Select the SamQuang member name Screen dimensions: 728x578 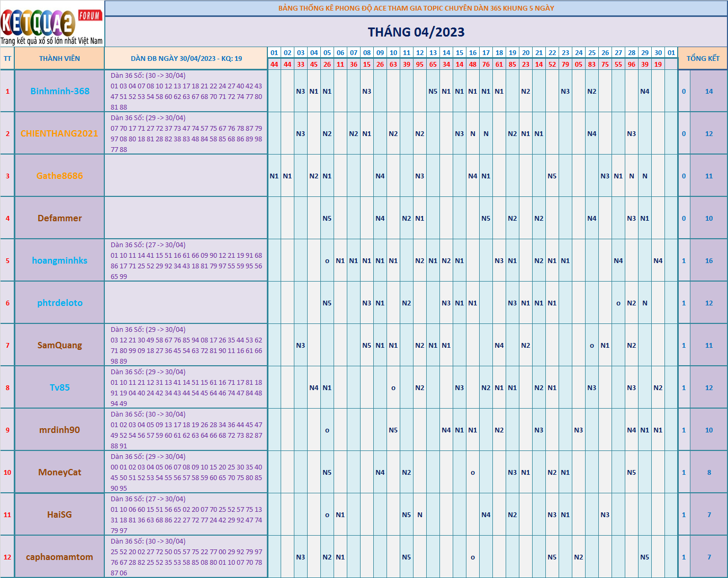coord(60,345)
